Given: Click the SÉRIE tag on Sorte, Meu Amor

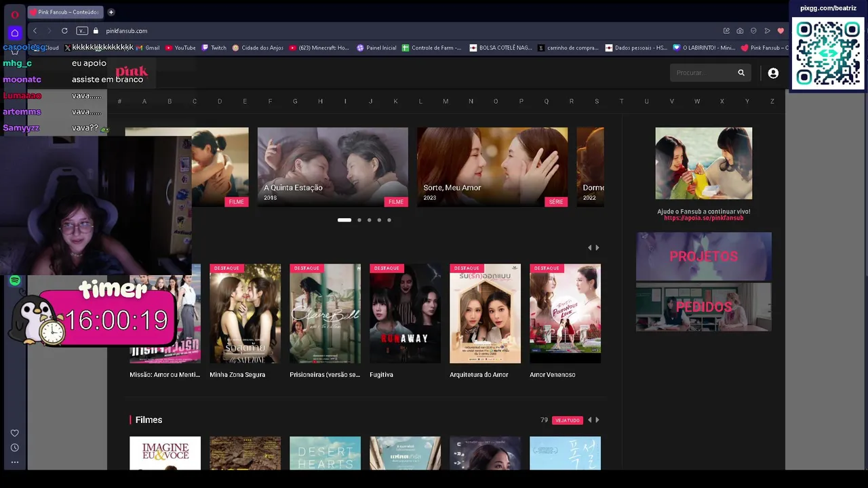Looking at the screenshot, I should click(556, 202).
